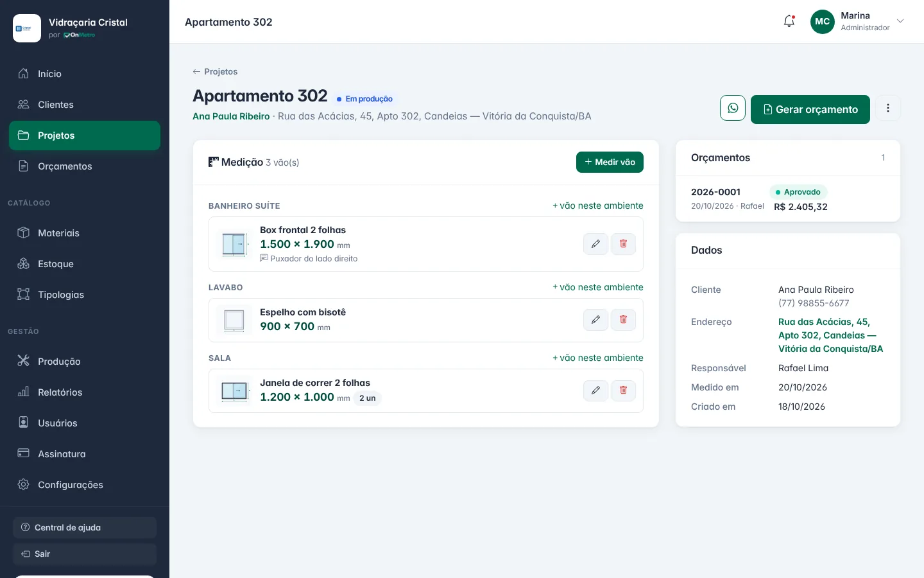Open the Ana Paula Ribeiro client link
924x578 pixels.
coord(231,116)
